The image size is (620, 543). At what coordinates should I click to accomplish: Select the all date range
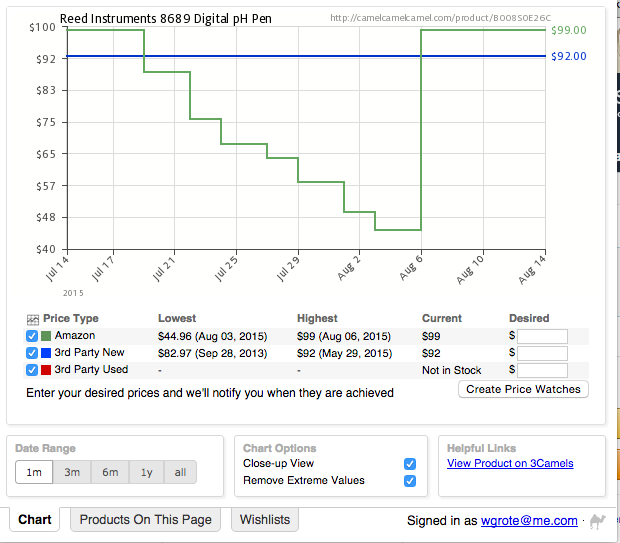point(180,472)
